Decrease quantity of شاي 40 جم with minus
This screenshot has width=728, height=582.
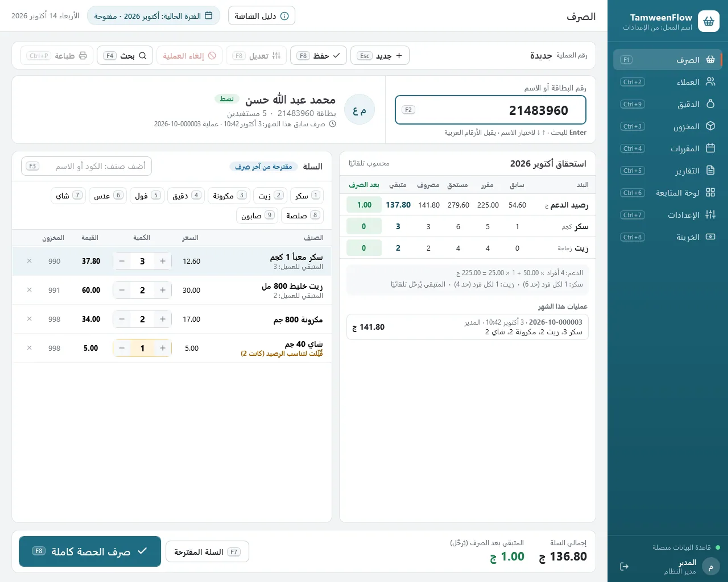tap(122, 348)
